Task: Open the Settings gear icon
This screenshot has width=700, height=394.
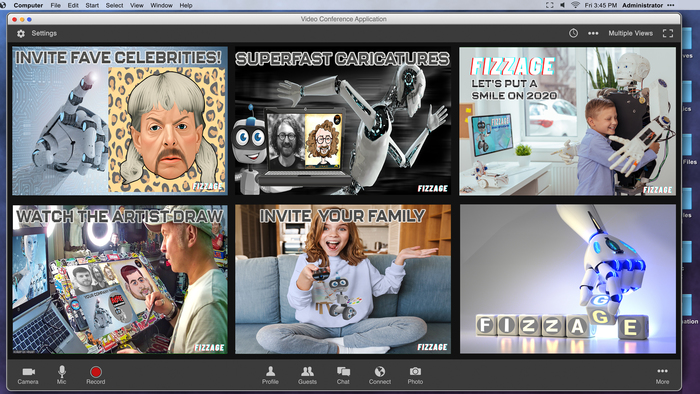Action: tap(21, 33)
